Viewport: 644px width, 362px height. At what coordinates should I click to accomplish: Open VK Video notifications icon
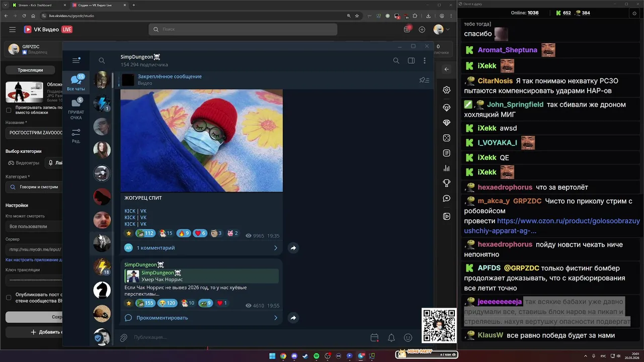tap(408, 30)
